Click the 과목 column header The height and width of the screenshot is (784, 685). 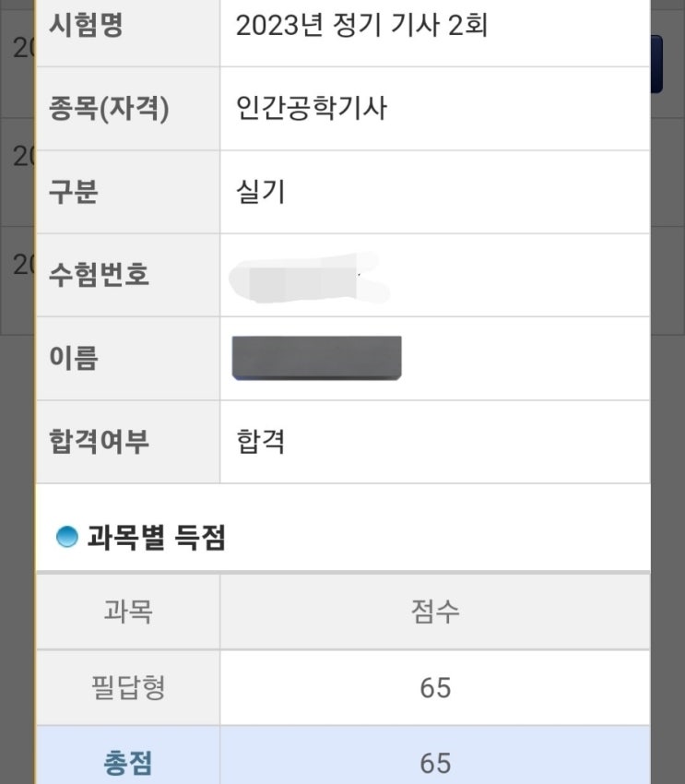coord(128,612)
